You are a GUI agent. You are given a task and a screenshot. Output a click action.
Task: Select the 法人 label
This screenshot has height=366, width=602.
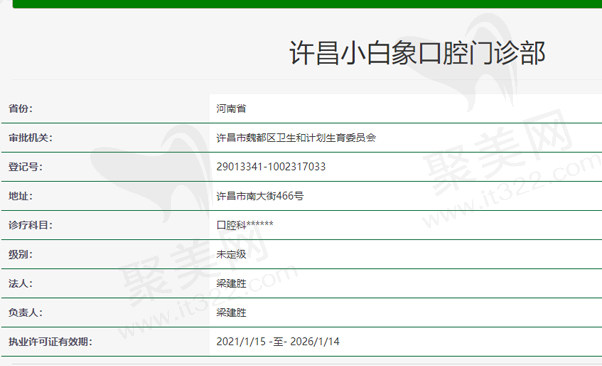click(21, 283)
